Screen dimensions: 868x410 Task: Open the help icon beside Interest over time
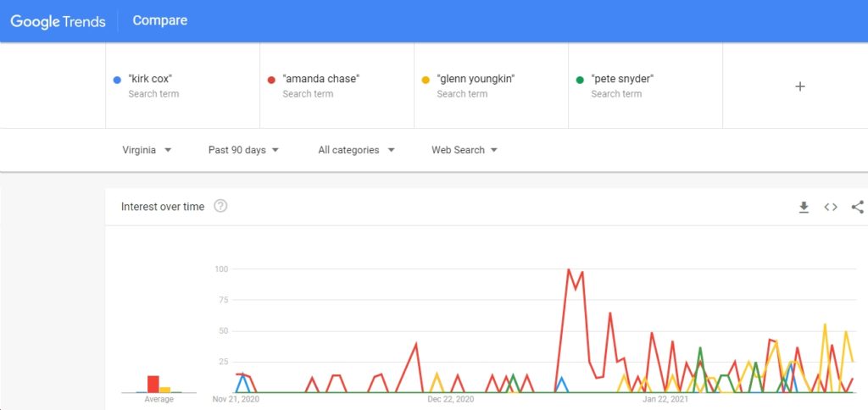(220, 207)
